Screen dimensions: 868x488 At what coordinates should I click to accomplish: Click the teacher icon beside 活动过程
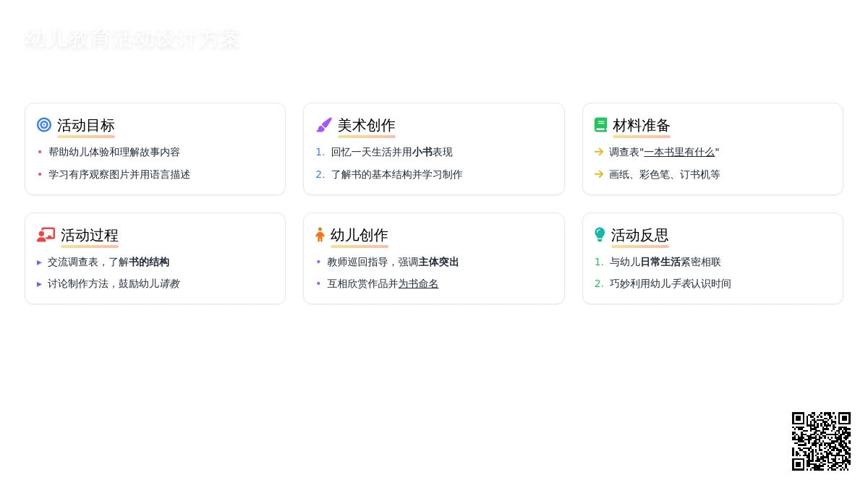click(x=46, y=235)
